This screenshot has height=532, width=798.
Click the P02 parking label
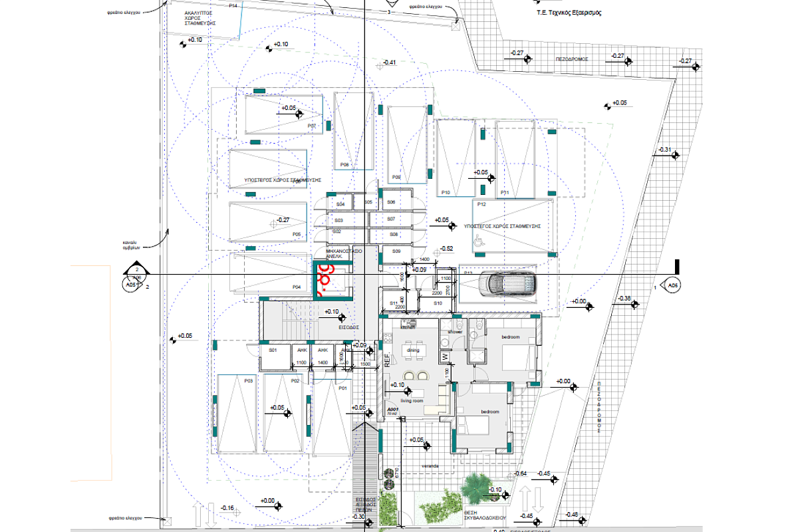(296, 380)
